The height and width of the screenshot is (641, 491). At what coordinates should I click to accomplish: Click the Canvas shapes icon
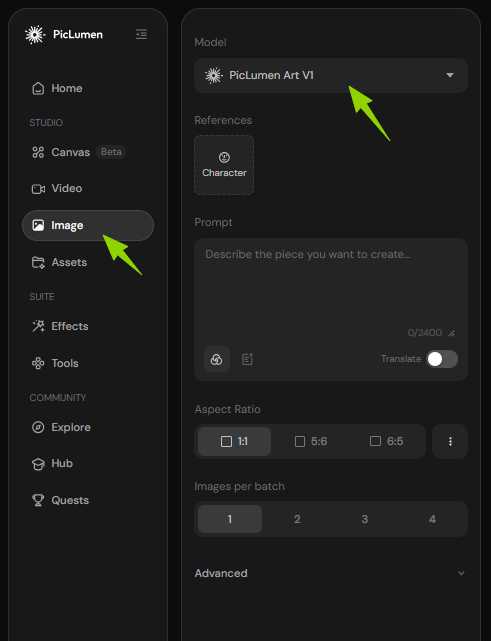pos(38,152)
